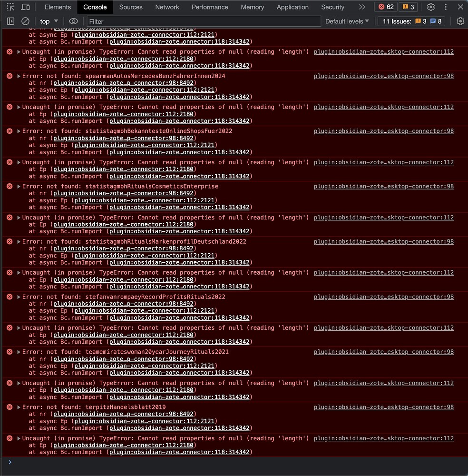Switch to the Network tab
Viewport: 468px width, 476px height.
click(x=167, y=7)
